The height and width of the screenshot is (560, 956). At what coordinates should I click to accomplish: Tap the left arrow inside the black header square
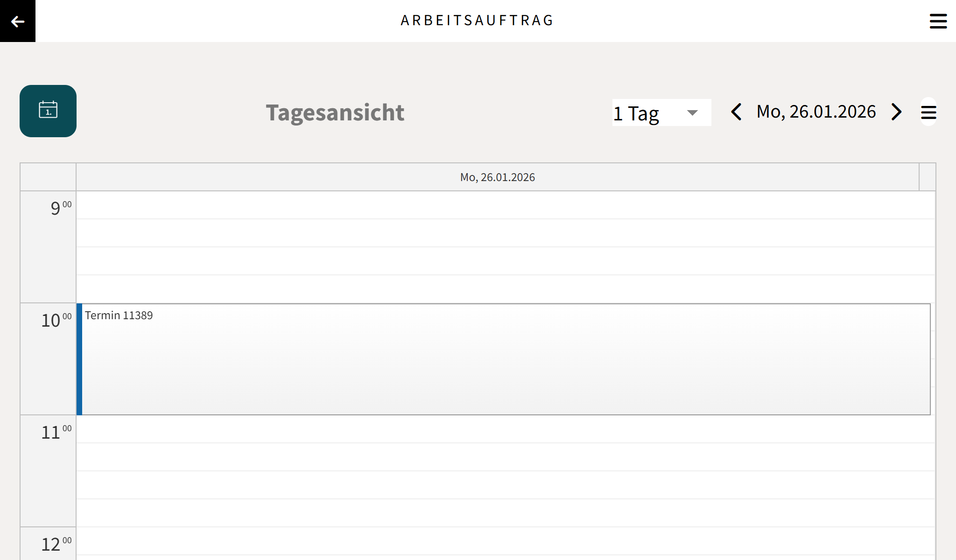(x=17, y=21)
